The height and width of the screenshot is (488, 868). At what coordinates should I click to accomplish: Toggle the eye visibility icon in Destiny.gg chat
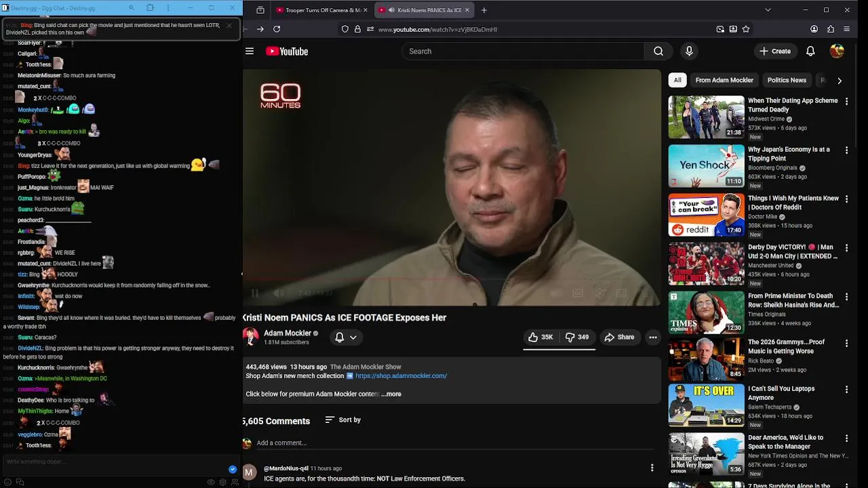coord(211,482)
